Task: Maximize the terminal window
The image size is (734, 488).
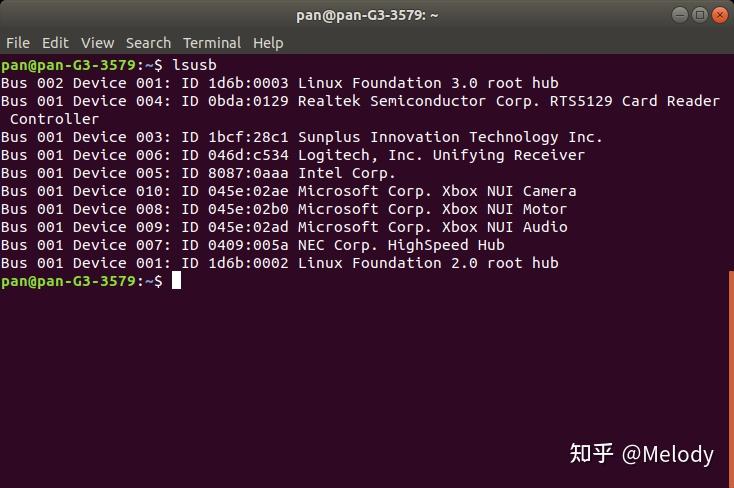Action: coord(700,15)
